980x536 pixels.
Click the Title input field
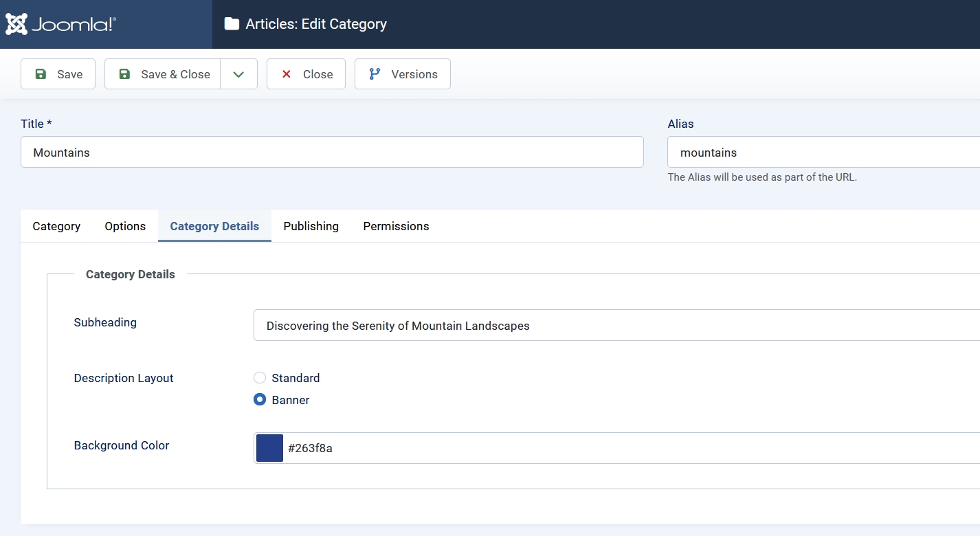[333, 152]
